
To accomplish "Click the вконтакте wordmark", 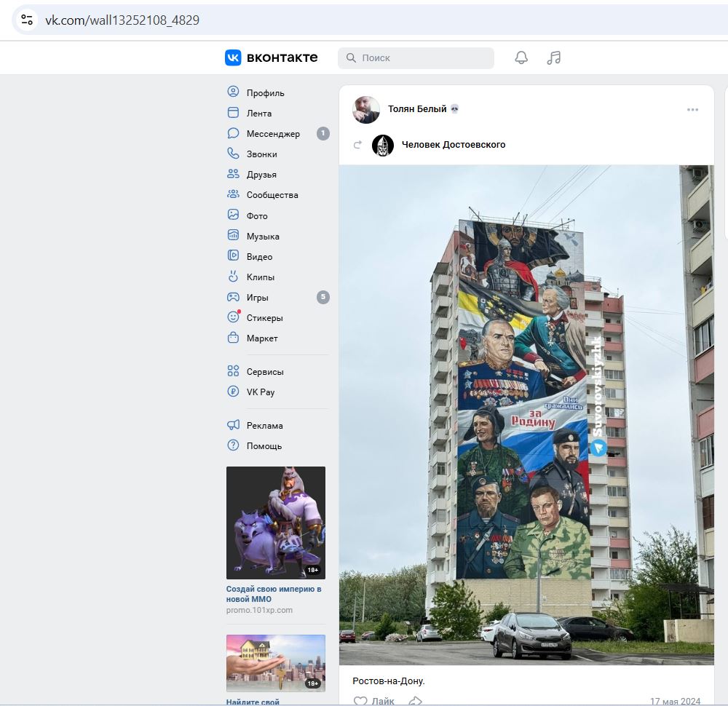I will click(282, 57).
